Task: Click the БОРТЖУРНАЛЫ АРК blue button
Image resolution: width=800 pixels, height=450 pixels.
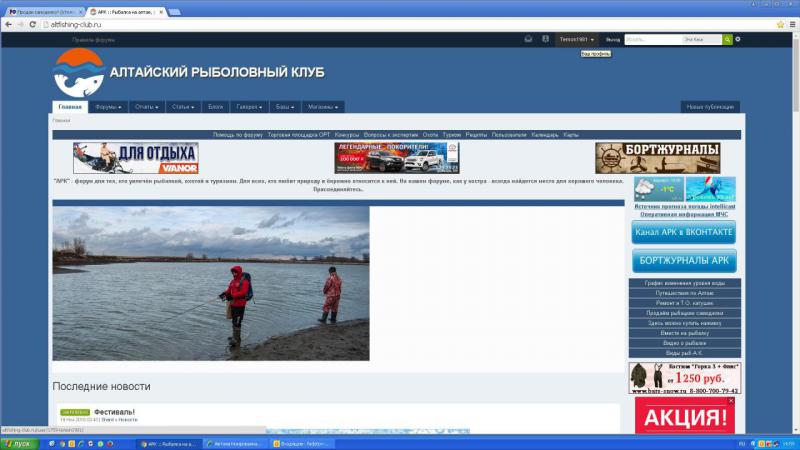Action: click(x=684, y=261)
